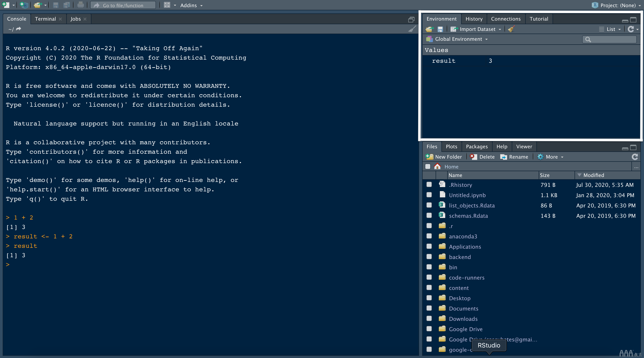Screen dimensions: 644x358
Task: Expand the Open recent files dropdown arrow
Action: [45, 5]
